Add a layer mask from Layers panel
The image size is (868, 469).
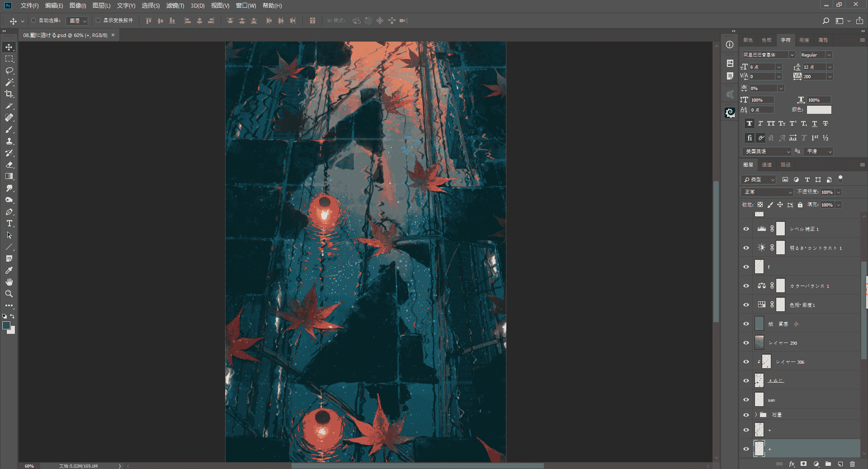(803, 464)
